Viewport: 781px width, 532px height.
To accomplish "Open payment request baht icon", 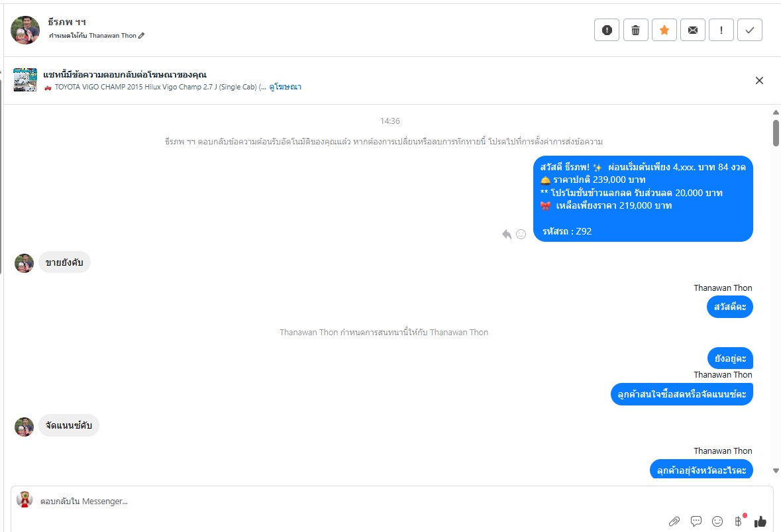I will pos(739,521).
